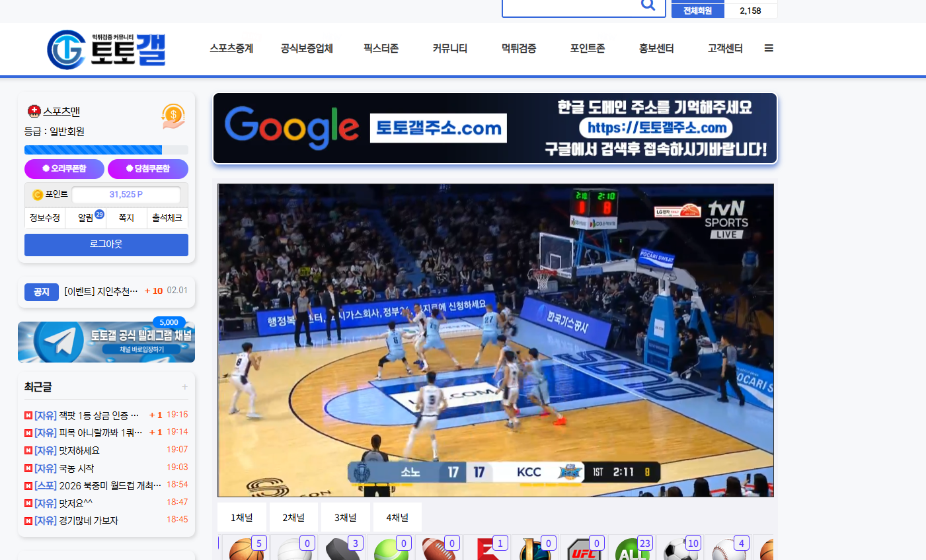Viewport: 926px width, 560px height.
Task: Open the 당첨쿠폰함 coupon box
Action: 148,169
